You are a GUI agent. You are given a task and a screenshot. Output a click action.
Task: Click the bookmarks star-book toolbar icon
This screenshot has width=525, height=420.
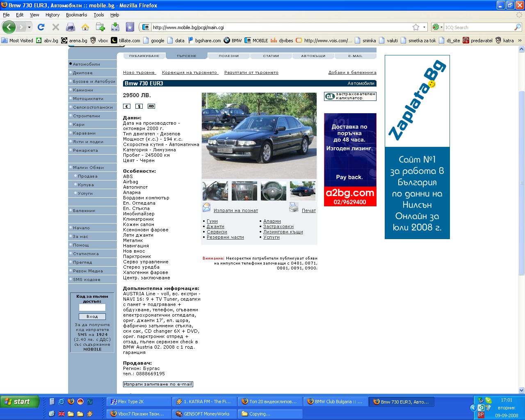pyautogui.click(x=130, y=27)
